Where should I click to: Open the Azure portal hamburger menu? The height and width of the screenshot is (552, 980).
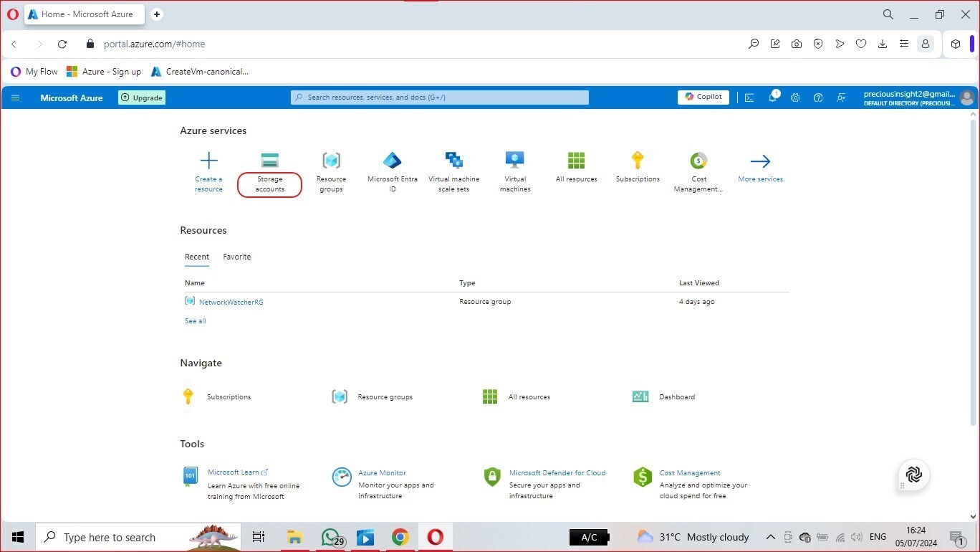pos(15,97)
